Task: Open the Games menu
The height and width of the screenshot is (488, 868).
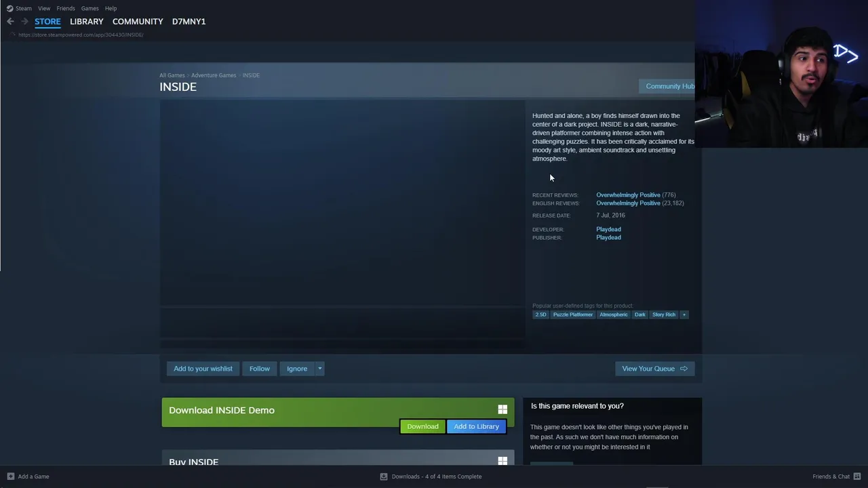Action: [x=90, y=8]
